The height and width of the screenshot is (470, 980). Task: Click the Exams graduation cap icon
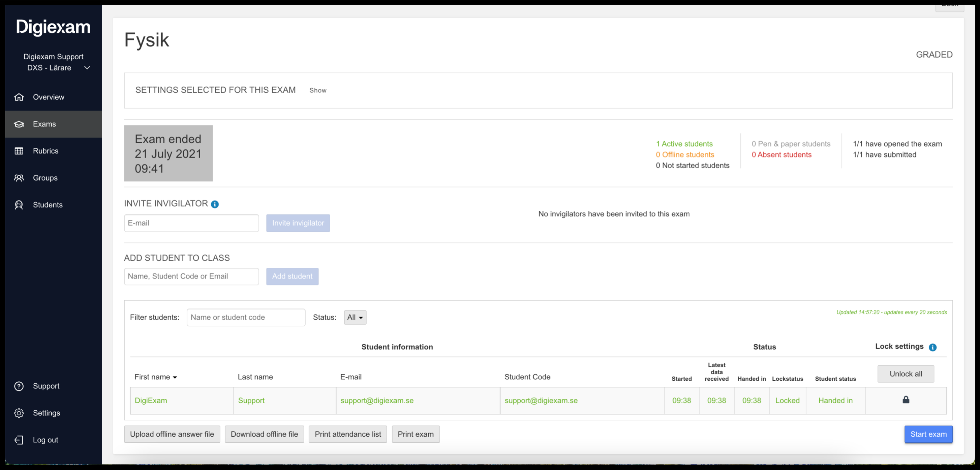(19, 124)
